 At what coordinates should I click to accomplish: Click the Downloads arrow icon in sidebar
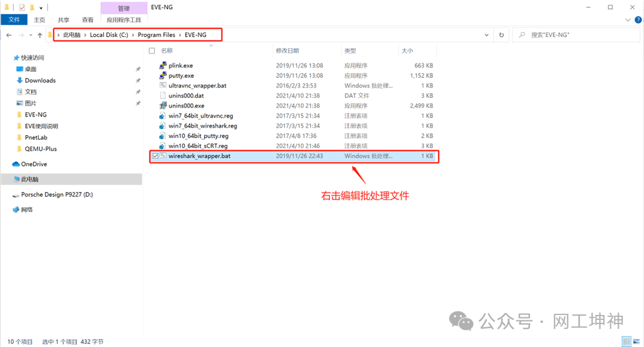point(19,80)
